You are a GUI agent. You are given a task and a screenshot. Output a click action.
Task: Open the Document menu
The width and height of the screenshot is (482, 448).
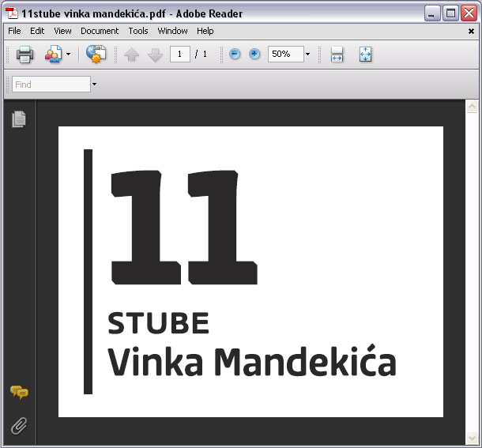100,31
